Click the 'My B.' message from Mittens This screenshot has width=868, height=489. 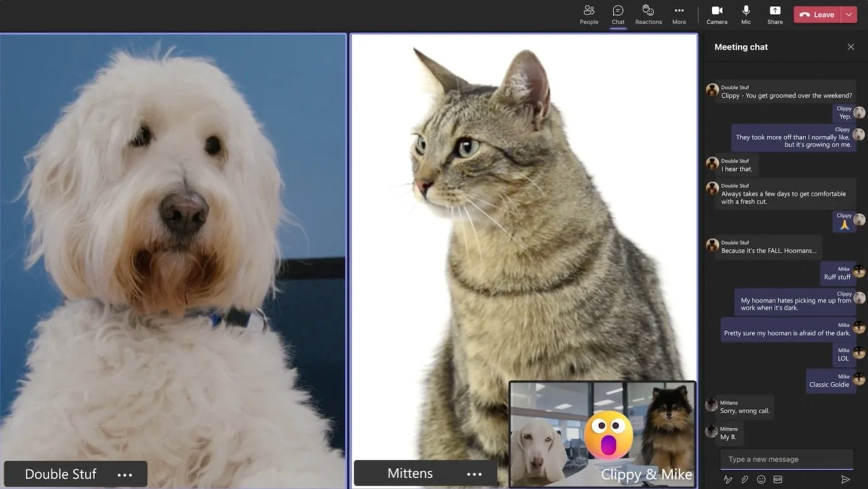(x=728, y=433)
